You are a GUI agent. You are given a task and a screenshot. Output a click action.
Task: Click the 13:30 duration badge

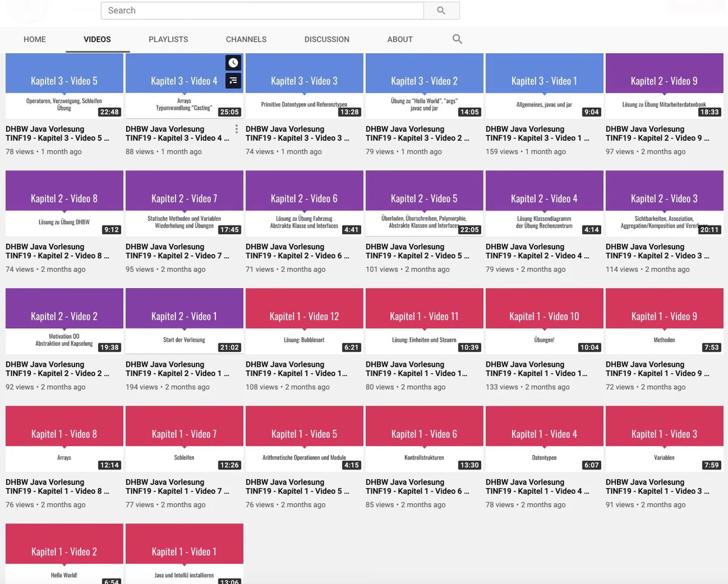470,465
